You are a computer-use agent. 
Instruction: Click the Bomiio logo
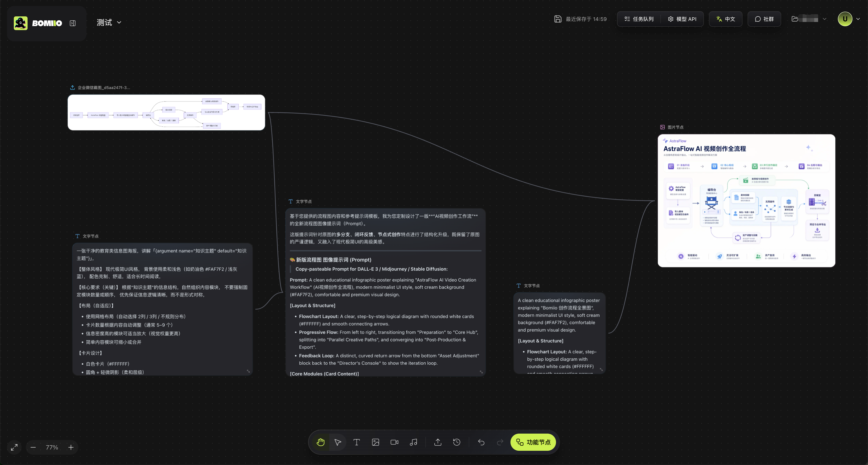pyautogui.click(x=38, y=23)
